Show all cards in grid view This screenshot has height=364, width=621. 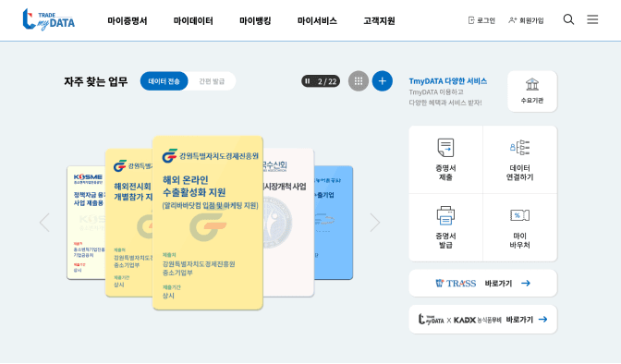(359, 81)
